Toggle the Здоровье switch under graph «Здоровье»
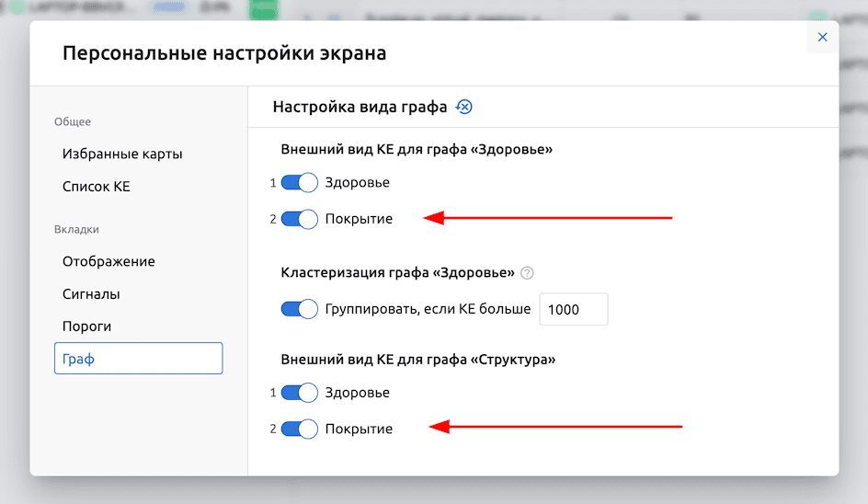 pos(300,183)
